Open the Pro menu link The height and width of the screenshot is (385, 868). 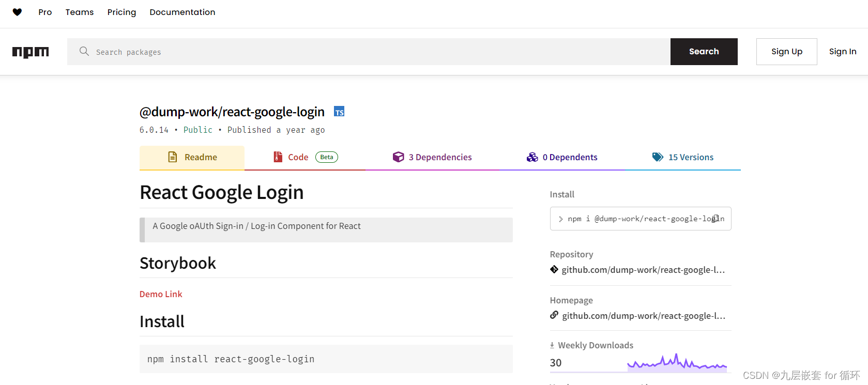pos(45,12)
